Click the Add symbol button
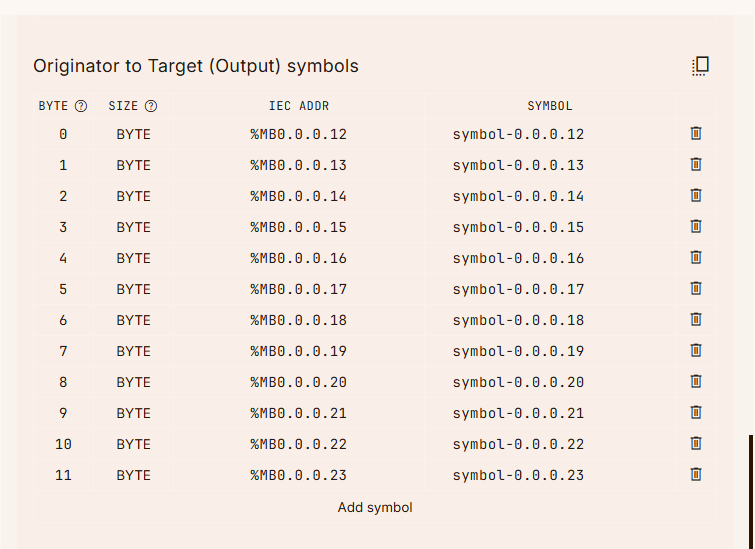The height and width of the screenshot is (549, 755). pos(375,507)
